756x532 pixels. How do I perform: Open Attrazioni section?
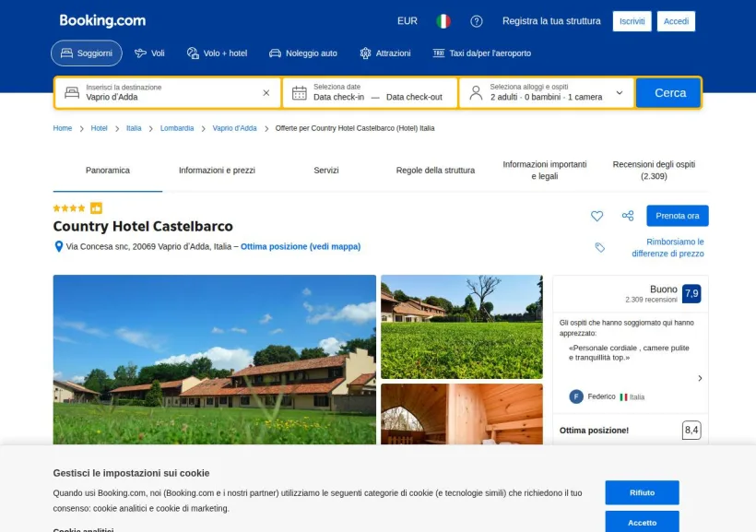pyautogui.click(x=385, y=53)
